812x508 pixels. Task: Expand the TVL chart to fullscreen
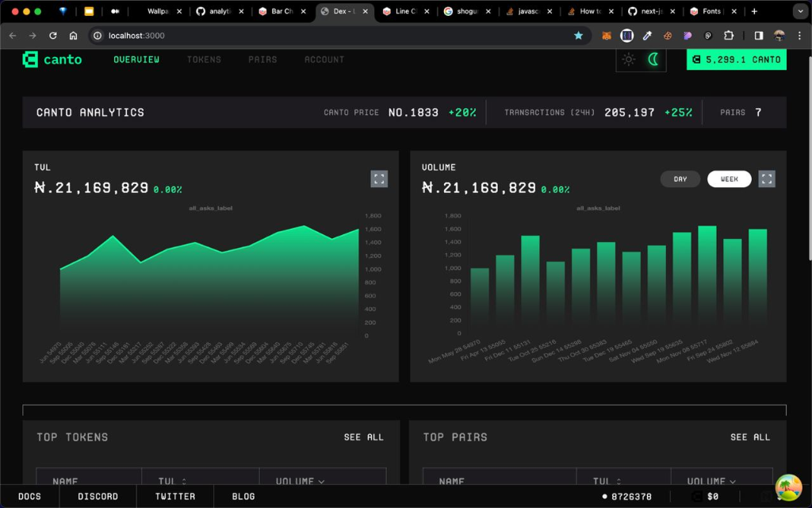[x=379, y=179]
